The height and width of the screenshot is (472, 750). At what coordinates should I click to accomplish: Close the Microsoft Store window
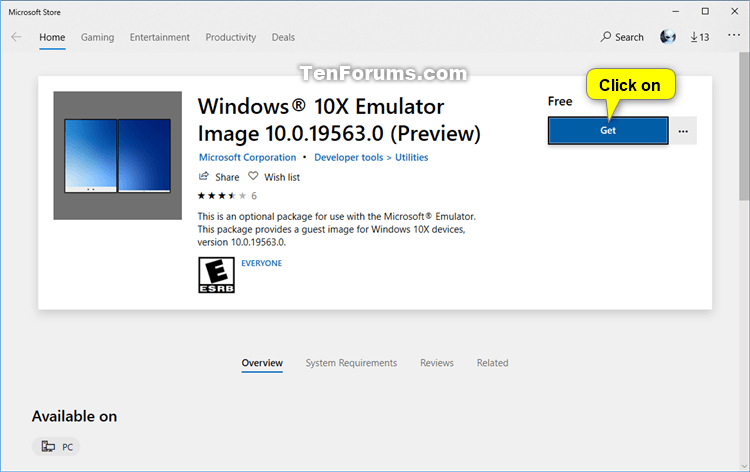click(735, 11)
